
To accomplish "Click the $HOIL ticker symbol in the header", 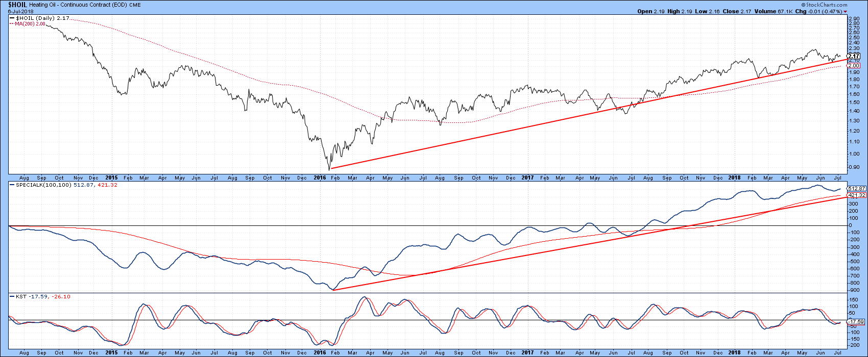I will pyautogui.click(x=17, y=4).
